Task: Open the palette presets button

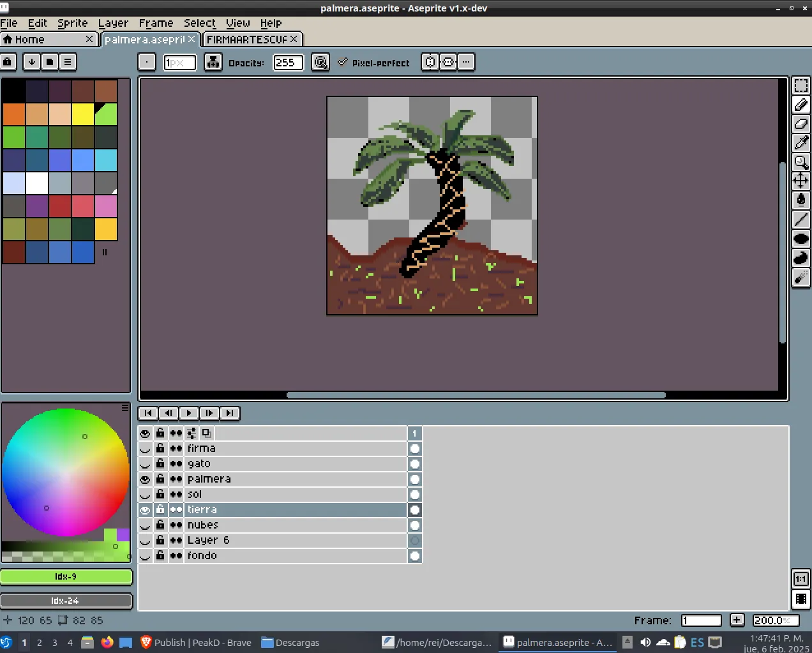Action: pos(49,62)
